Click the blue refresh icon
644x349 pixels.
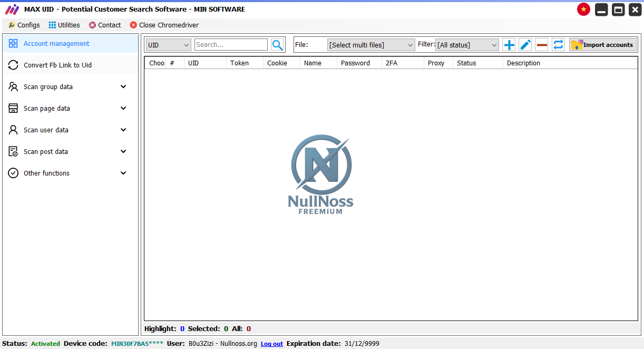[558, 45]
